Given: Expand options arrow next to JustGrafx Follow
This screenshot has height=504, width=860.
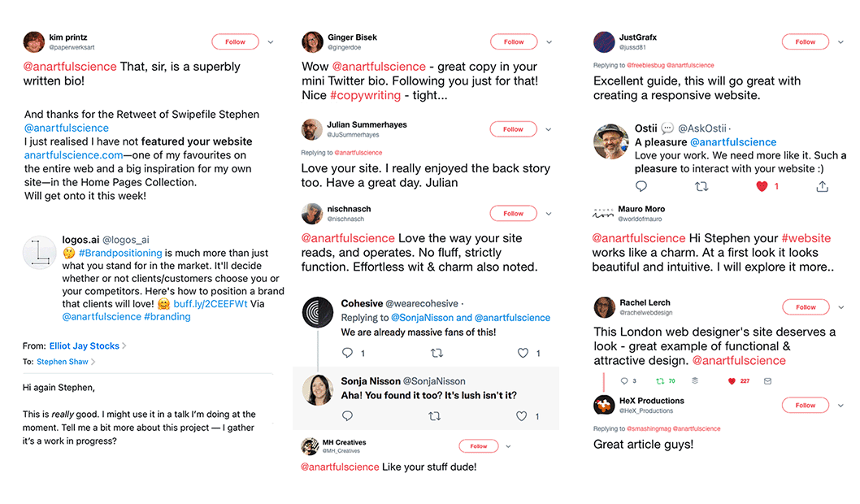Looking at the screenshot, I should [840, 42].
